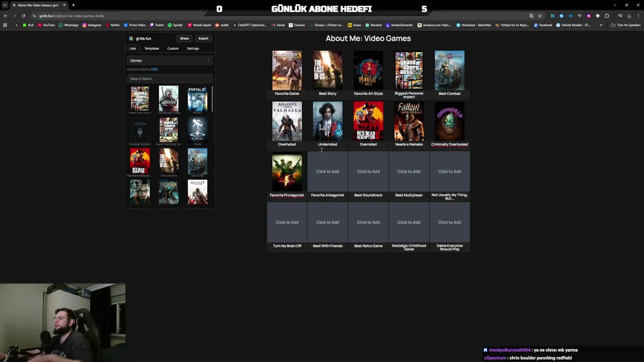Switch to the Lists tab
This screenshot has width=644, height=362.
point(132,48)
